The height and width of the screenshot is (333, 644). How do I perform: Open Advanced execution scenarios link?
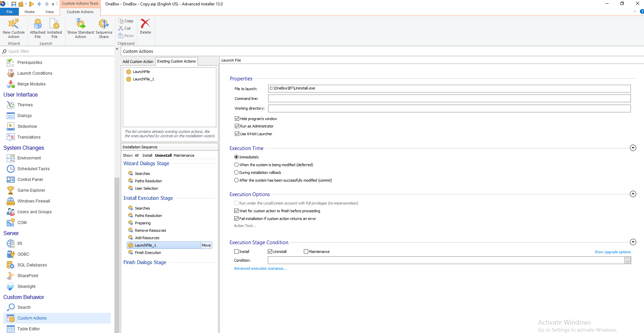(260, 268)
